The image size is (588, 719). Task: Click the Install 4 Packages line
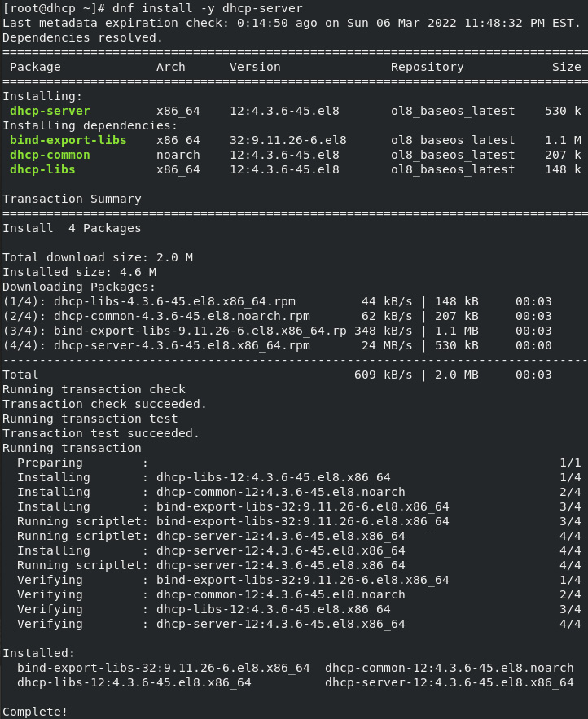[72, 228]
